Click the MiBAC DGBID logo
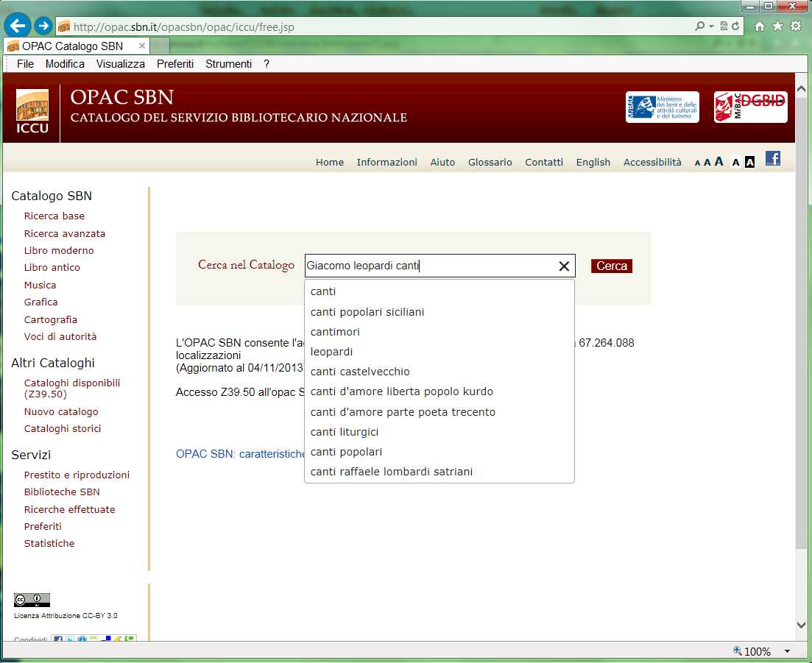 click(x=750, y=107)
